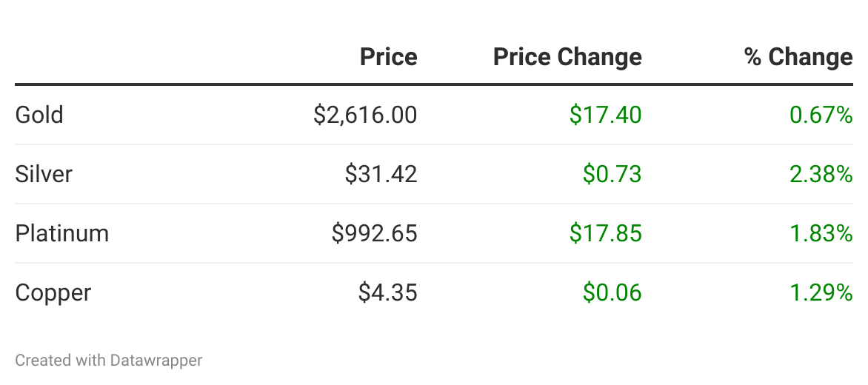Click Silver price $31.42
The image size is (868, 385).
pyautogui.click(x=381, y=174)
